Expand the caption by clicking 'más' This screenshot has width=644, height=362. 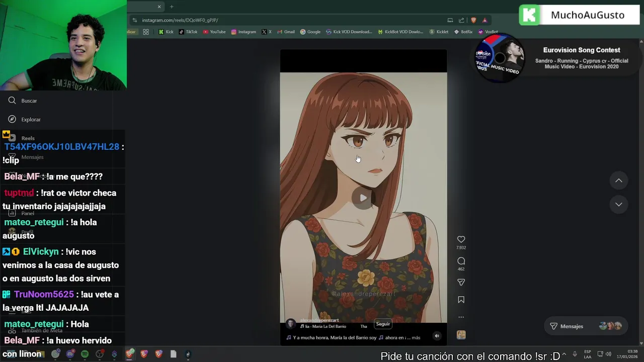click(x=416, y=337)
